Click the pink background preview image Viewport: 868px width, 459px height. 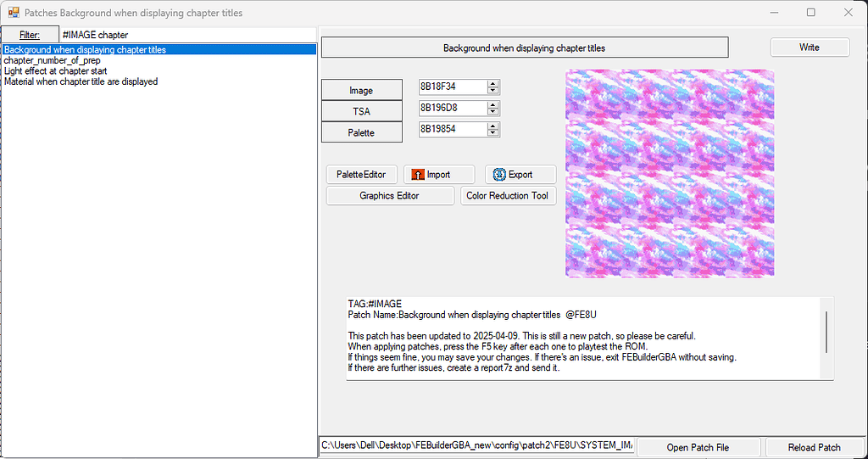tap(670, 173)
